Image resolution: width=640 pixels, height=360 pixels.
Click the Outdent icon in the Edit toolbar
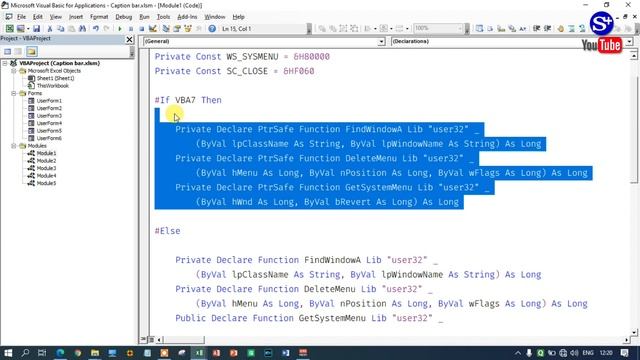coord(547,29)
